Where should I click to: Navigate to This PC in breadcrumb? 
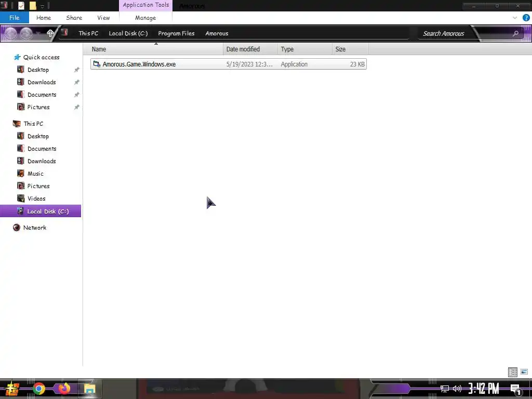(88, 33)
